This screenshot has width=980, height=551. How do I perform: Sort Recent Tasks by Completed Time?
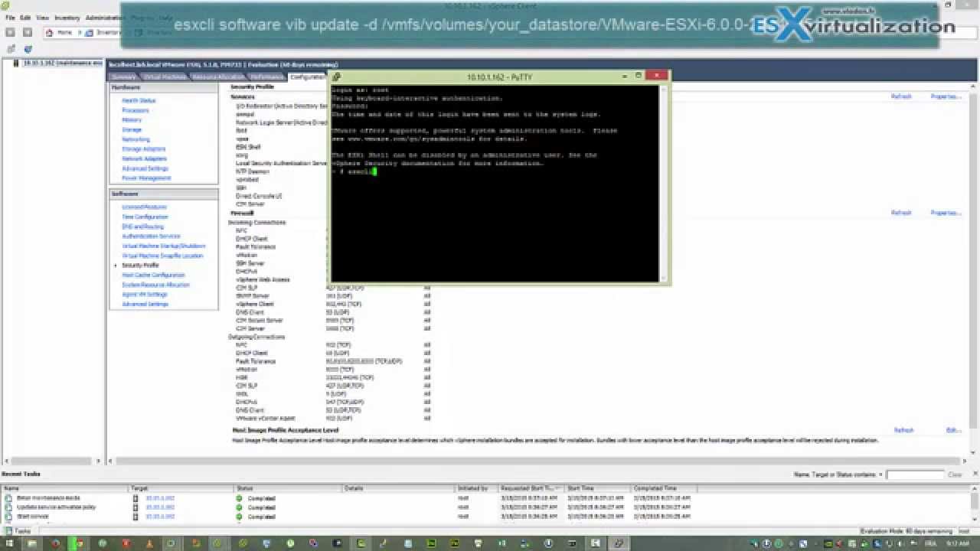(665, 488)
